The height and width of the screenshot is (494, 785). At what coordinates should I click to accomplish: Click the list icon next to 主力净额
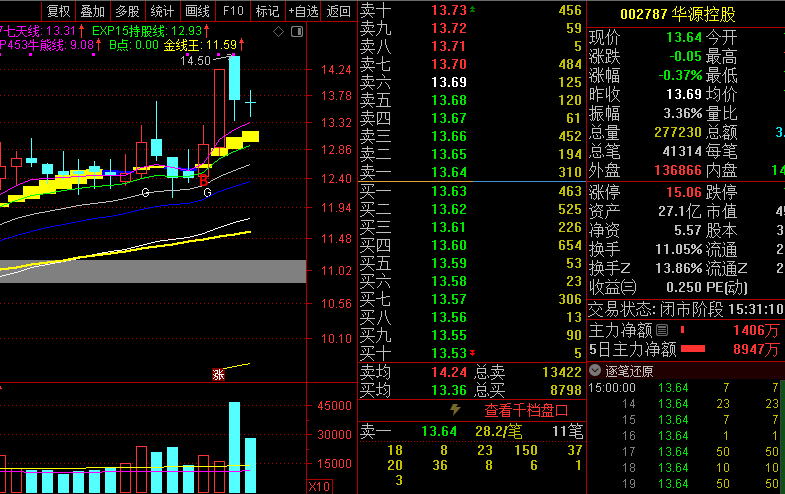click(x=660, y=329)
